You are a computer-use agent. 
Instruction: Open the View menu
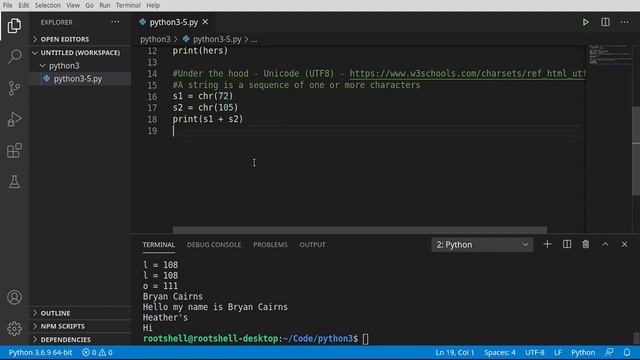point(73,5)
